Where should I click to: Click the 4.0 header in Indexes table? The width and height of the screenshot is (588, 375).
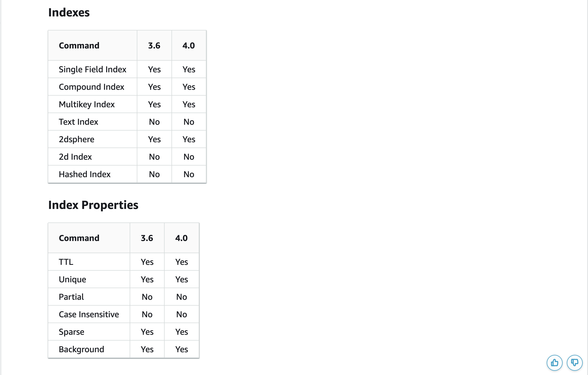point(189,46)
